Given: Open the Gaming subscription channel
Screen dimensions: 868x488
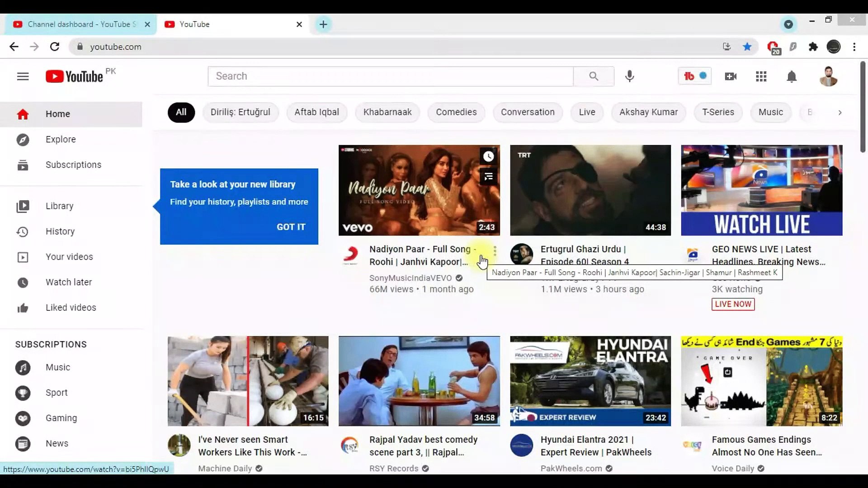Looking at the screenshot, I should coord(61,418).
